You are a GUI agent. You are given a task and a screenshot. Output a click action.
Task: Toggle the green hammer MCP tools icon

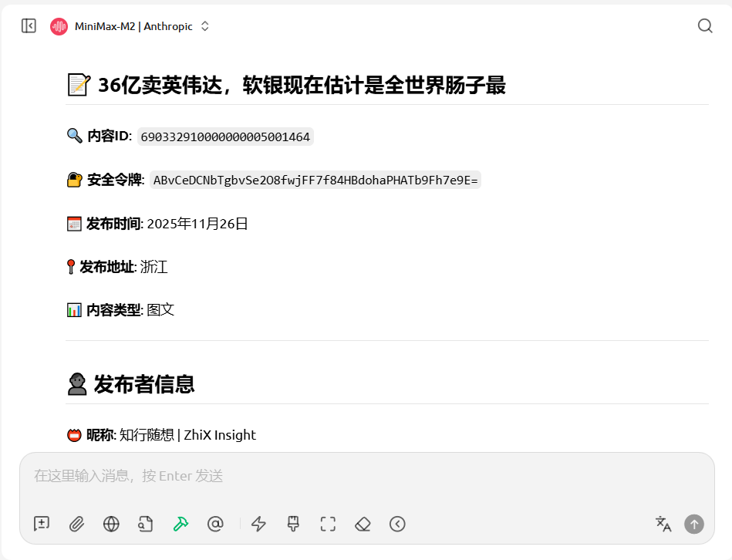click(x=180, y=524)
